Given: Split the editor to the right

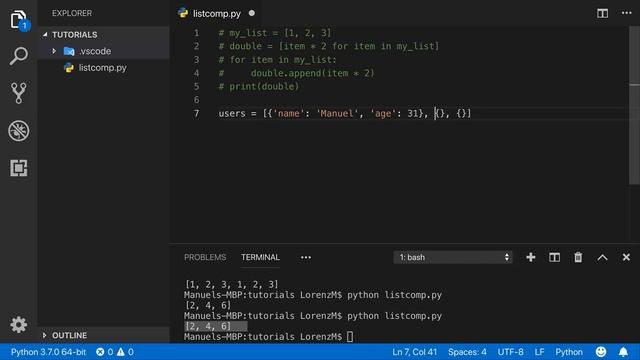Looking at the screenshot, I should point(602,13).
